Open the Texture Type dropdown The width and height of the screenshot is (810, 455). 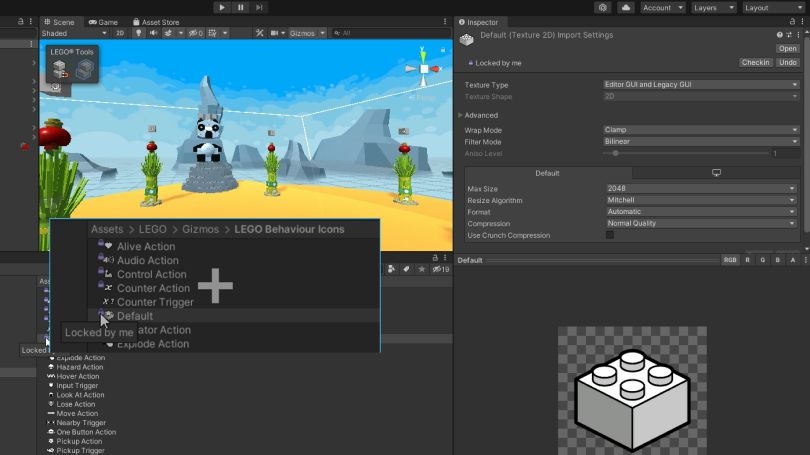[x=700, y=85]
